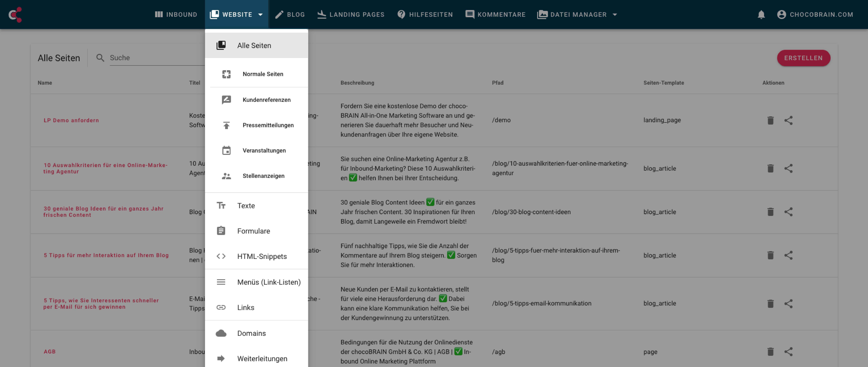Share the 10 Auswahlkriterien page
Viewport: 868px width, 367px height.
789,168
